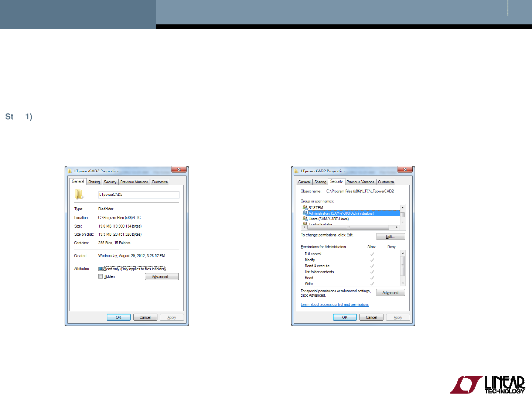Click the yellow folder icon beside LTpowerCAD2 name field
The width and height of the screenshot is (532, 399).
click(x=78, y=195)
